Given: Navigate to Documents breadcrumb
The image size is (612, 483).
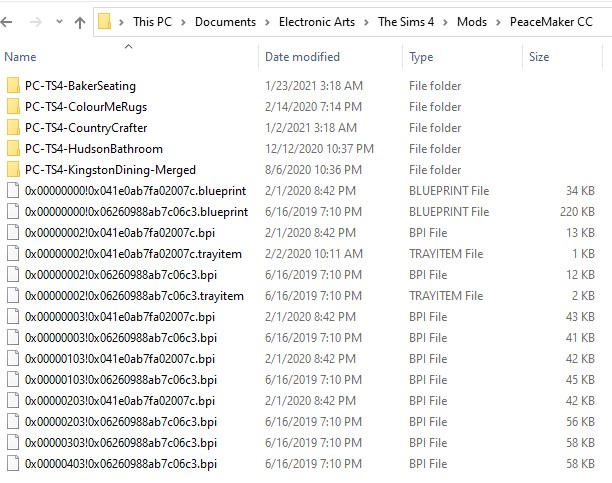Looking at the screenshot, I should click(x=225, y=21).
